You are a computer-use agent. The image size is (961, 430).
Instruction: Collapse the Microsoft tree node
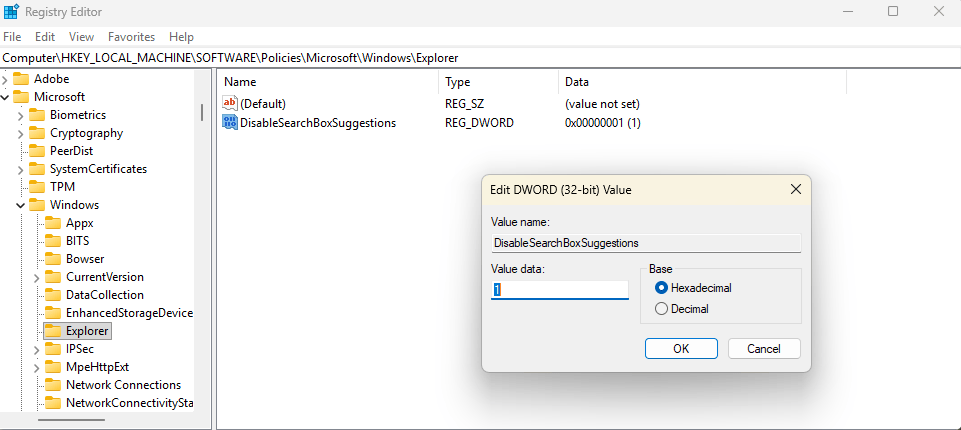[6, 97]
